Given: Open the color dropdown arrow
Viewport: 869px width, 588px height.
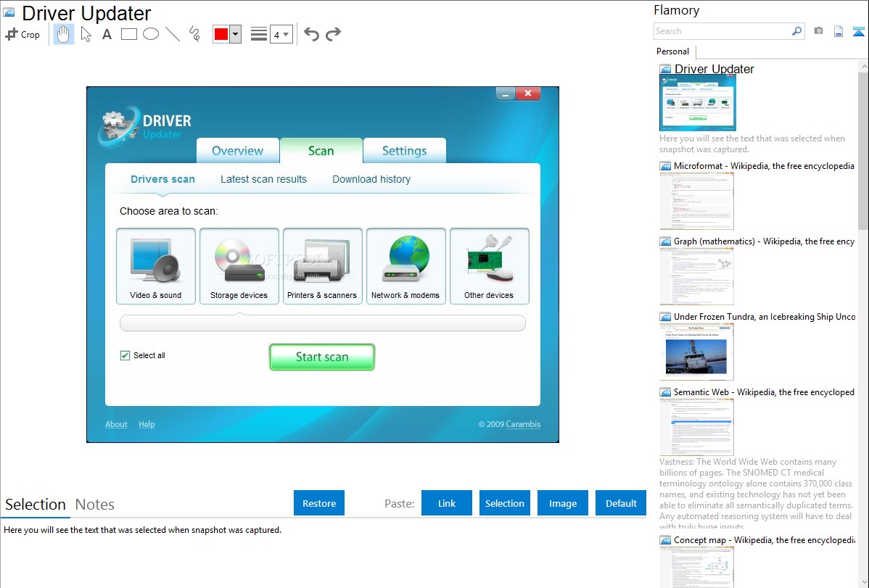Looking at the screenshot, I should (x=236, y=34).
